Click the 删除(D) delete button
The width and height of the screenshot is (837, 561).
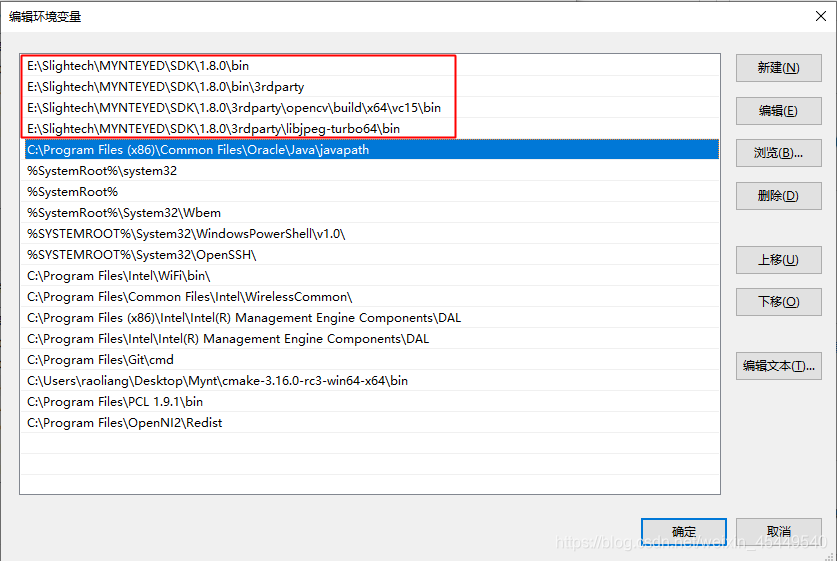pos(778,196)
